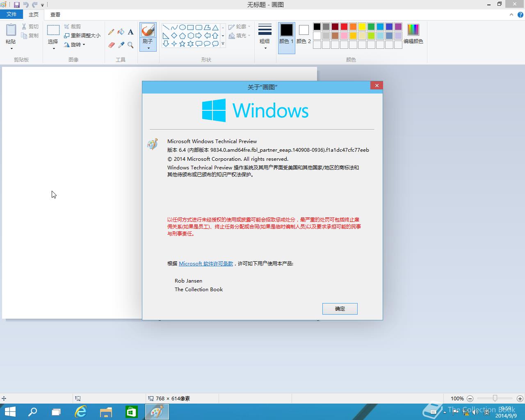The width and height of the screenshot is (525, 420).
Task: Open the Rotate (旋转) dropdown
Action: point(75,45)
